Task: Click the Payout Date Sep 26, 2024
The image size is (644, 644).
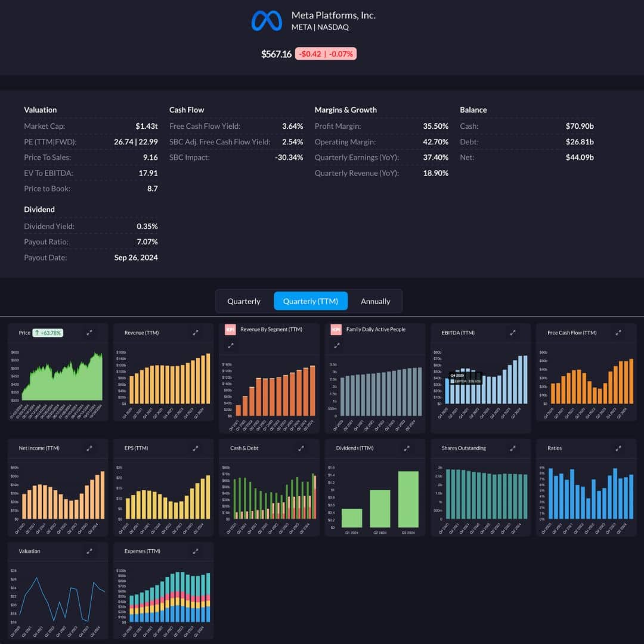Action: [x=136, y=258]
